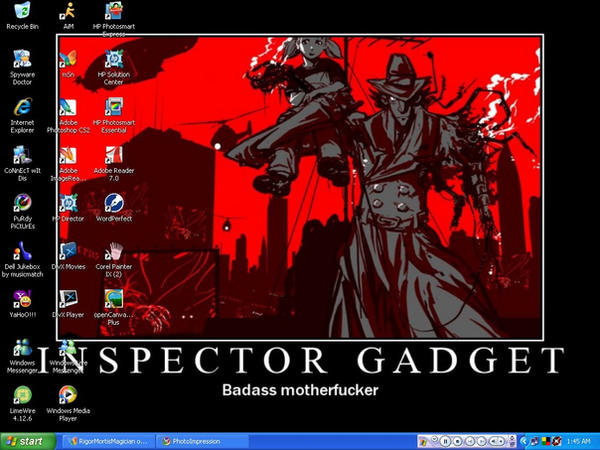
Task: Open the CoNnEcT wIt Dis shortcut
Action: pos(22,163)
